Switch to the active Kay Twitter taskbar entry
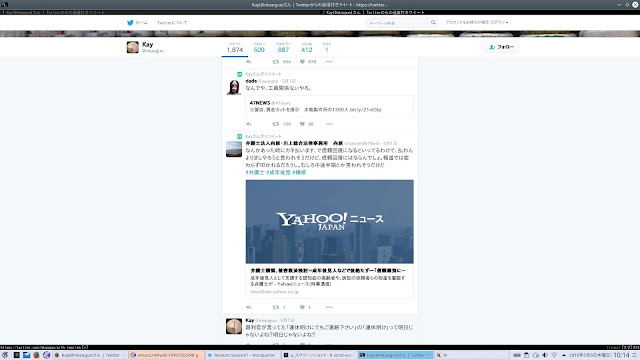Screen dimensions: 640x360 click(395, 355)
